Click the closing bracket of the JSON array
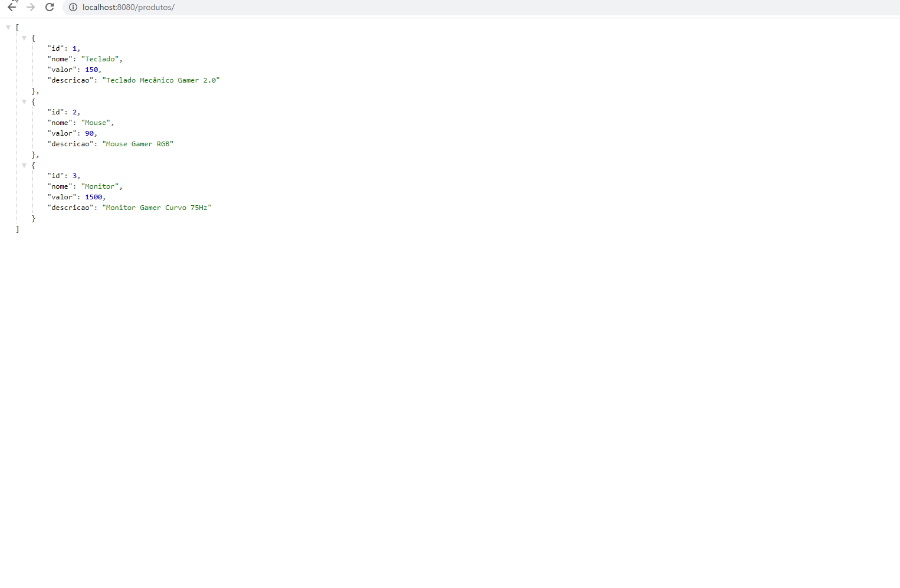The image size is (900, 588). (17, 229)
